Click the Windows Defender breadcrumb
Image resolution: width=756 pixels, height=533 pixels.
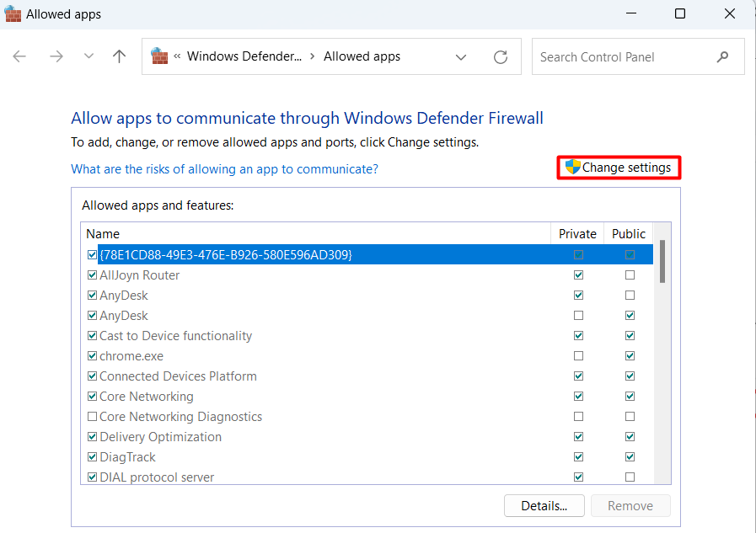[x=244, y=56]
